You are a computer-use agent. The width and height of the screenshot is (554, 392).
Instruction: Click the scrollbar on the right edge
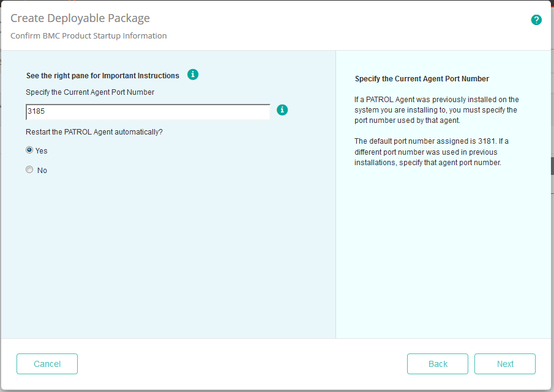(x=552, y=165)
